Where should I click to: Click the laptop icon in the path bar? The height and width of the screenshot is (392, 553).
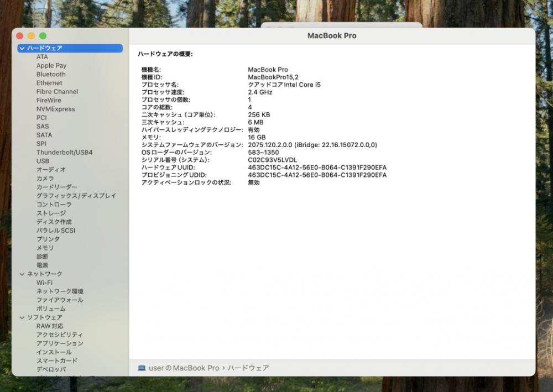click(142, 368)
